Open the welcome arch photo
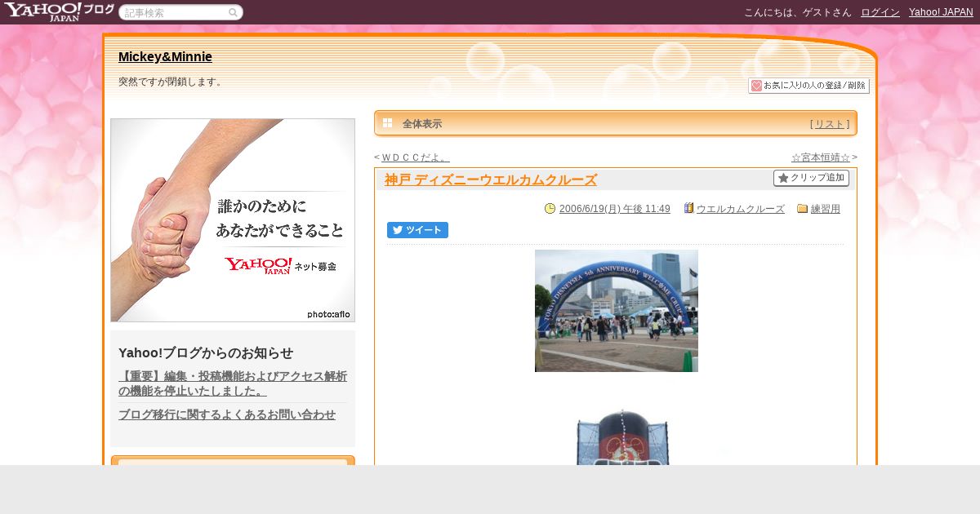Viewport: 980px width, 514px height. click(x=617, y=311)
